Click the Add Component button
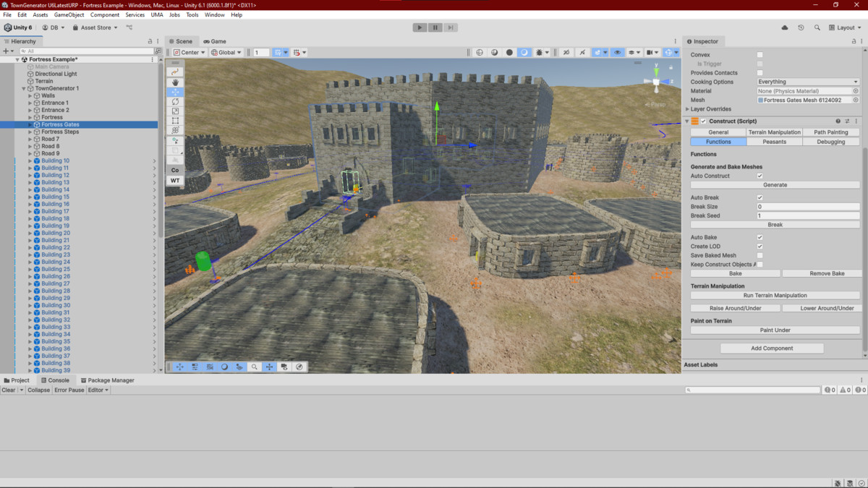The image size is (868, 488). (x=772, y=348)
